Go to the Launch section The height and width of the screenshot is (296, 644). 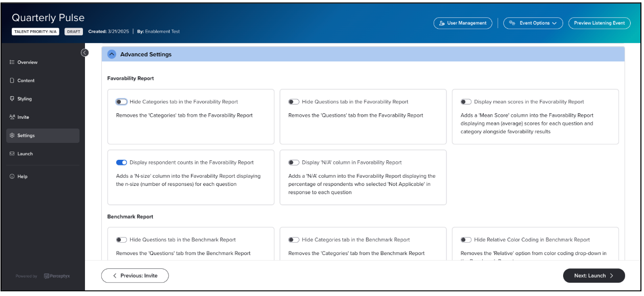tap(43, 154)
